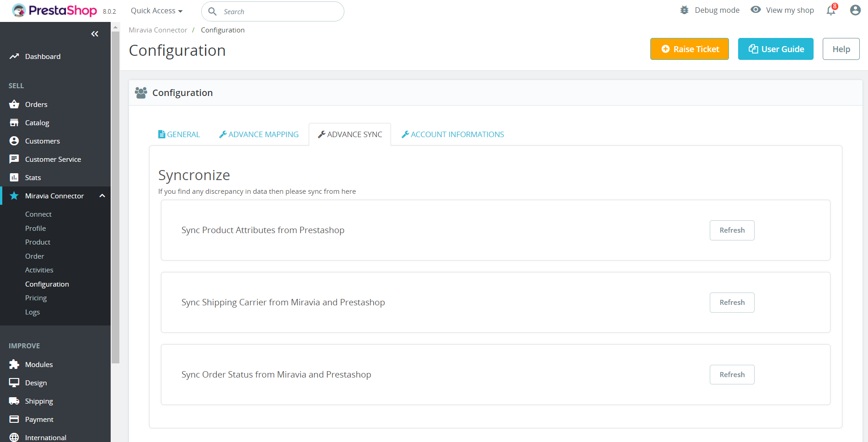The image size is (868, 442).
Task: Click the Debug mode bug icon
Action: click(x=684, y=10)
